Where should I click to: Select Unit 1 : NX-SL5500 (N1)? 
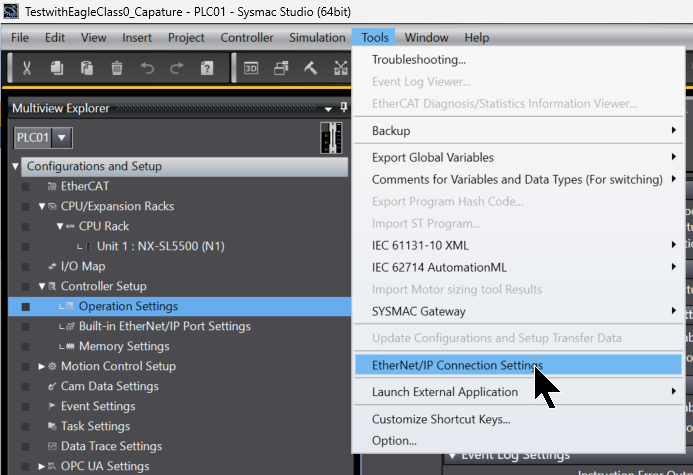tap(160, 246)
